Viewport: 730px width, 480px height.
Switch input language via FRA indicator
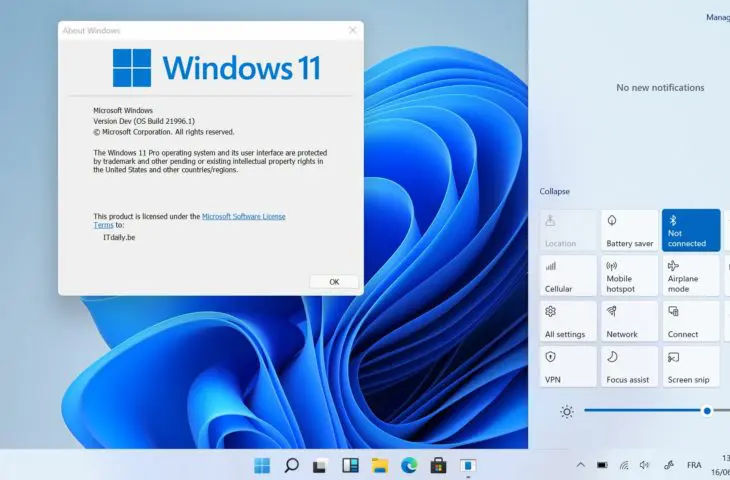pos(694,465)
